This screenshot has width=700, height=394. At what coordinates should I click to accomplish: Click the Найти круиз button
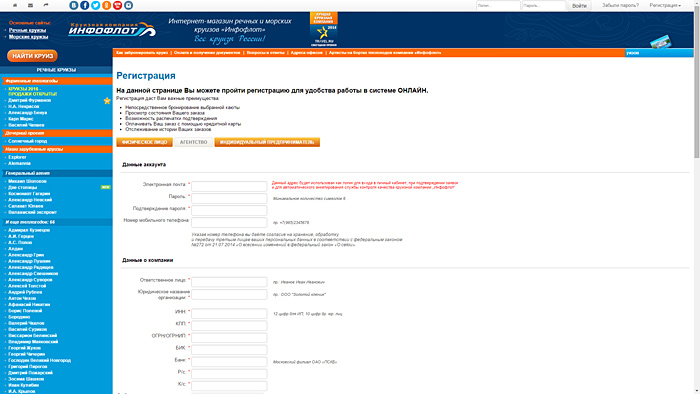[33, 56]
